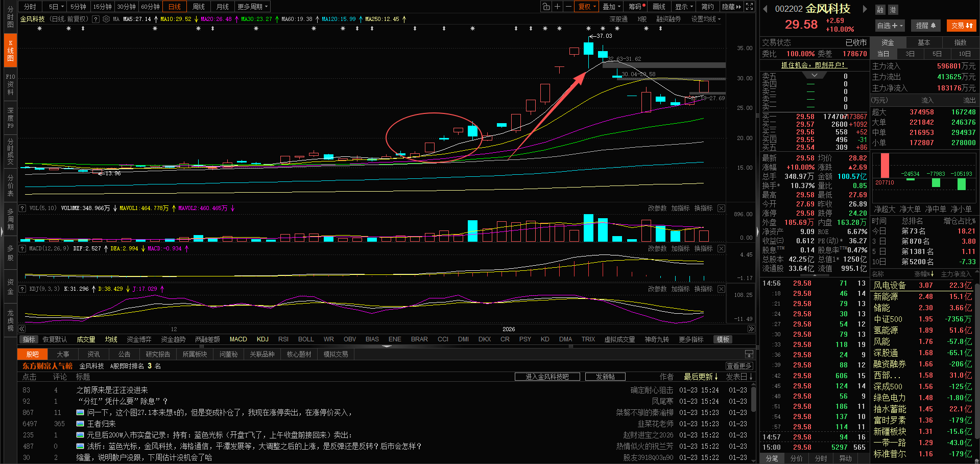Close the KDJ indicator panel
The width and height of the screenshot is (980, 464).
point(721,289)
